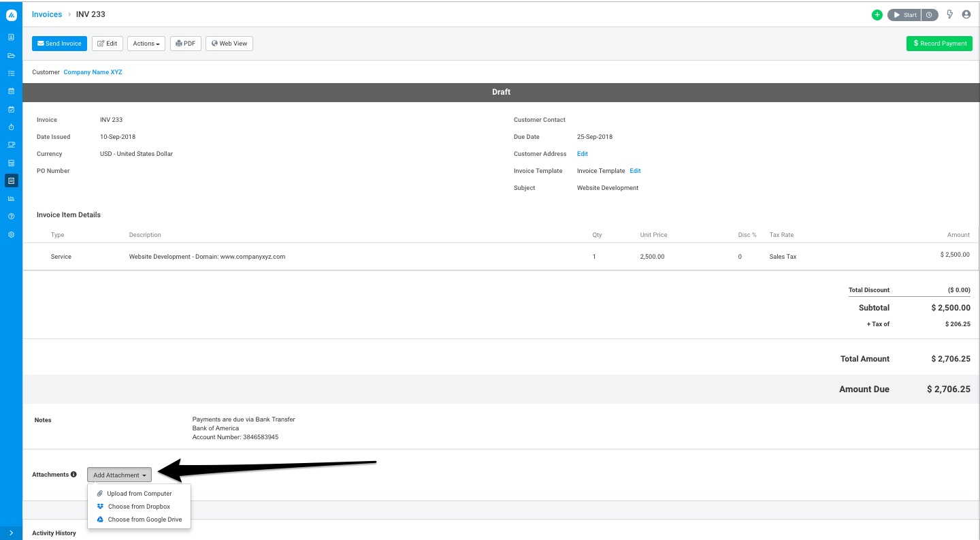Open the reports chart icon in the sidebar
The width and height of the screenshot is (980, 540).
coord(11,198)
